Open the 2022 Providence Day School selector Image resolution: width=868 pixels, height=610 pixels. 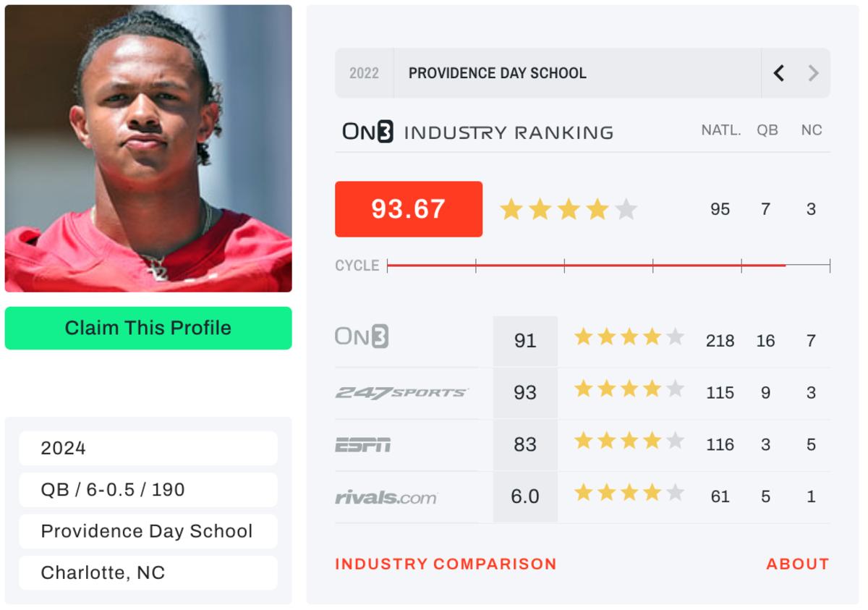582,73
